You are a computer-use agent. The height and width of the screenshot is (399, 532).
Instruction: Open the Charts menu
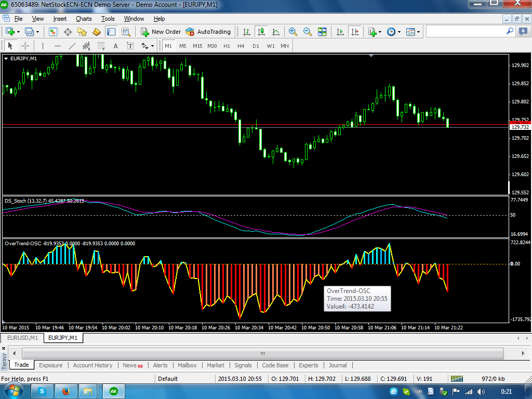(84, 19)
